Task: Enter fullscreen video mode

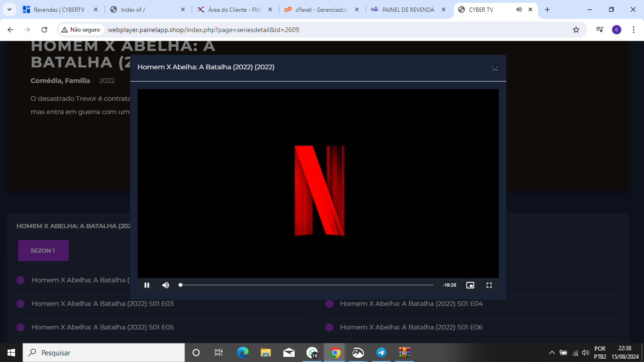Action: 489,285
